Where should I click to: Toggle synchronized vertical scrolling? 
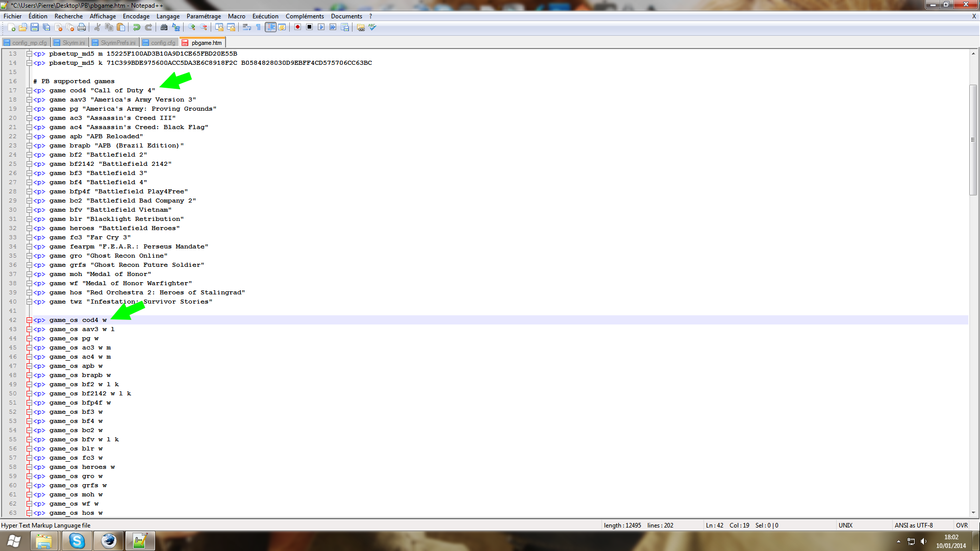click(219, 28)
